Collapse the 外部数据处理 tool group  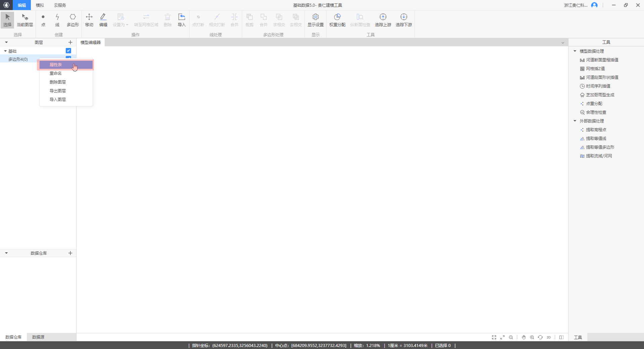point(575,121)
